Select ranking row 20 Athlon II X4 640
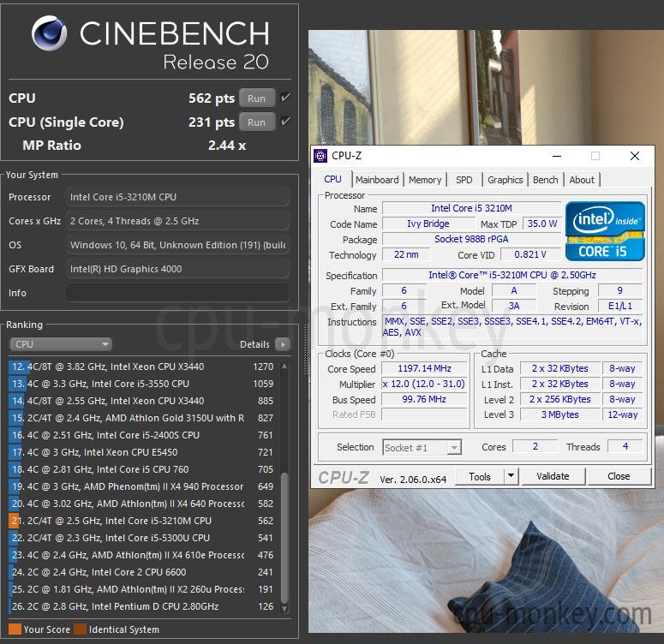664x644 pixels. point(143,504)
